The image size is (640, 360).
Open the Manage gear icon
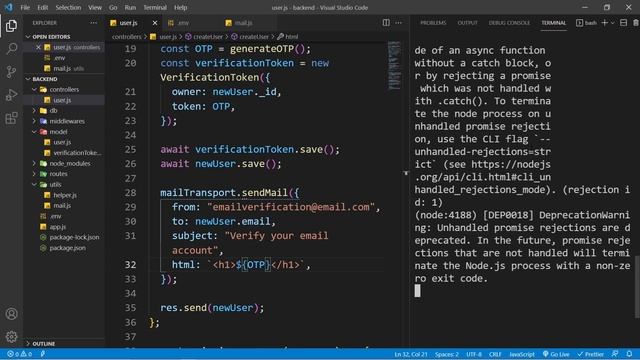click(11, 336)
